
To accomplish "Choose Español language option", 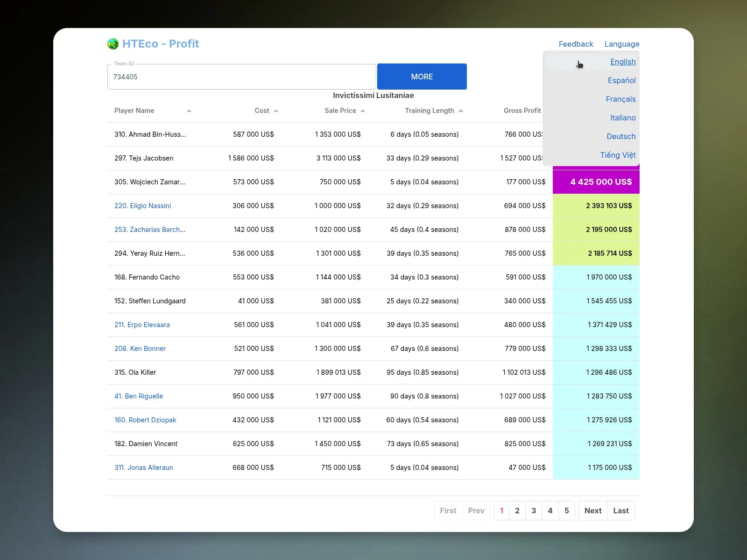I will tap(621, 80).
